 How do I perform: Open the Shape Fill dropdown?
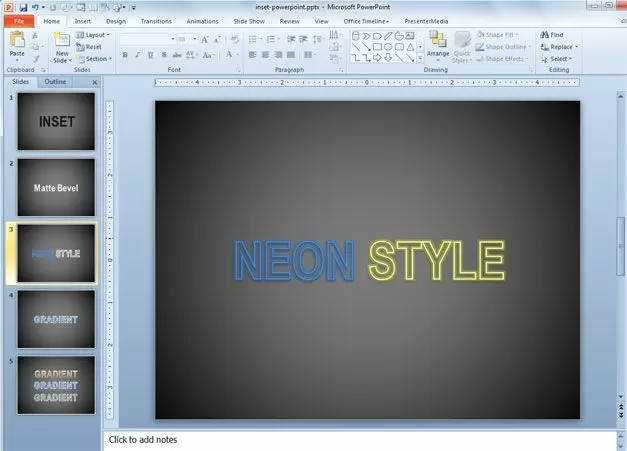click(497, 35)
